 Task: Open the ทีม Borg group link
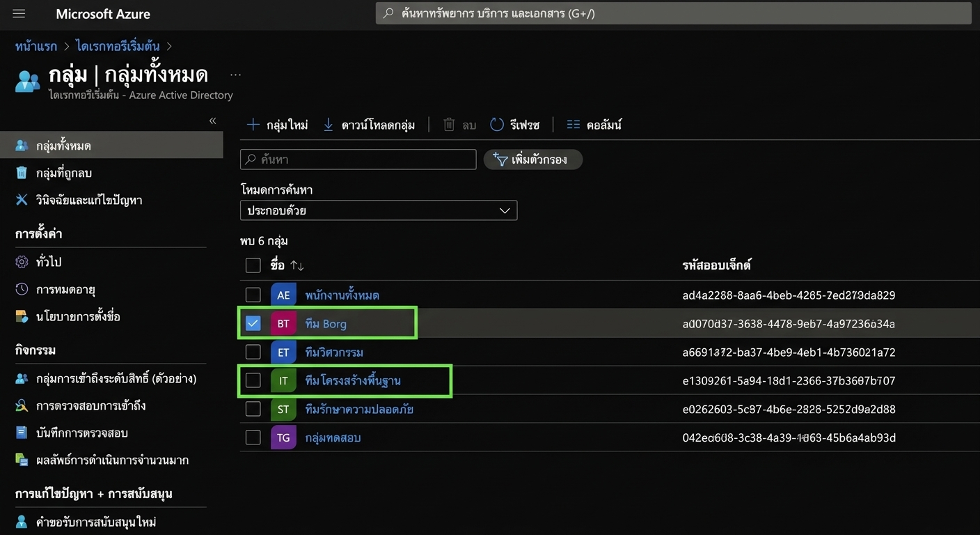click(326, 324)
